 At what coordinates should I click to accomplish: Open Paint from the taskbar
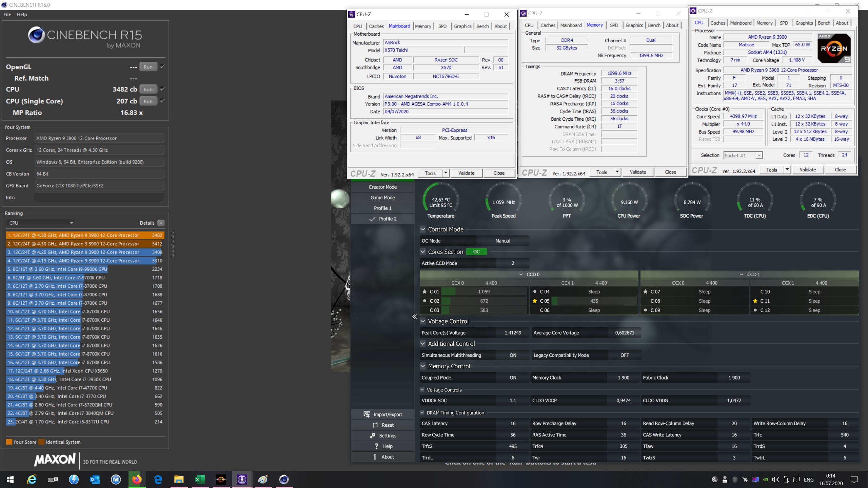[263, 479]
